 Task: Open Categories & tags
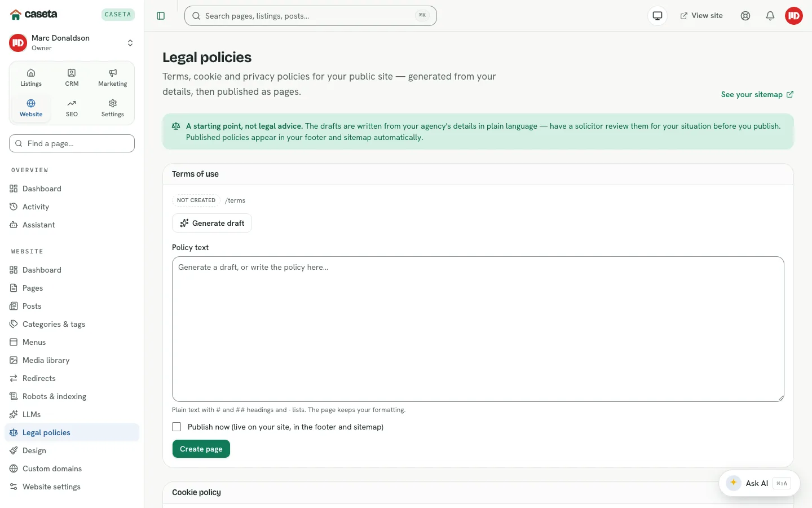pos(72,324)
